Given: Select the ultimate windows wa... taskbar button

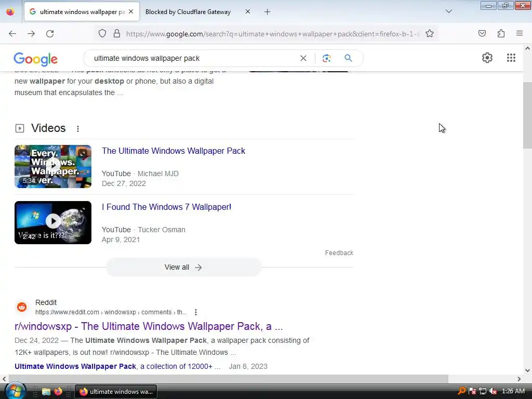Looking at the screenshot, I should [116, 392].
